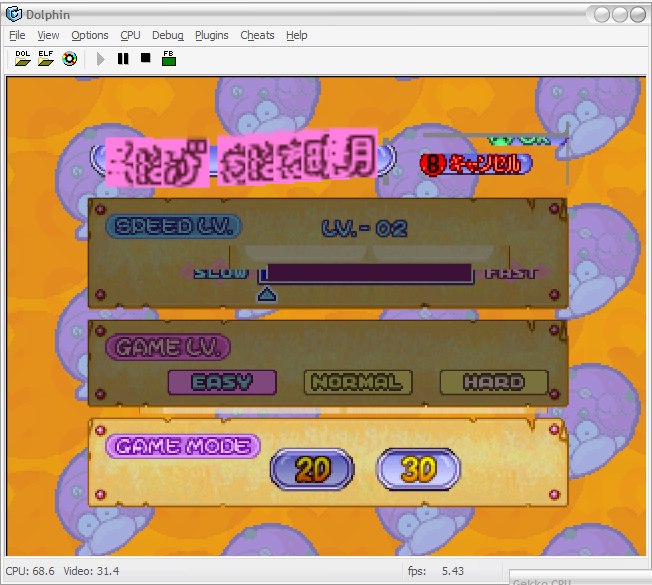The height and width of the screenshot is (585, 652).
Task: Click the CPU: 68.6 status text
Action: [x=30, y=571]
